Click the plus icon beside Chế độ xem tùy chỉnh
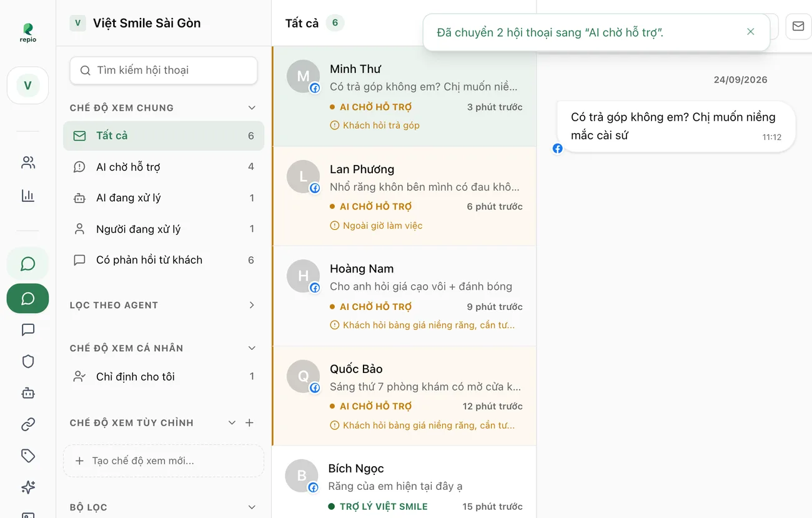This screenshot has width=812, height=518. (x=249, y=423)
